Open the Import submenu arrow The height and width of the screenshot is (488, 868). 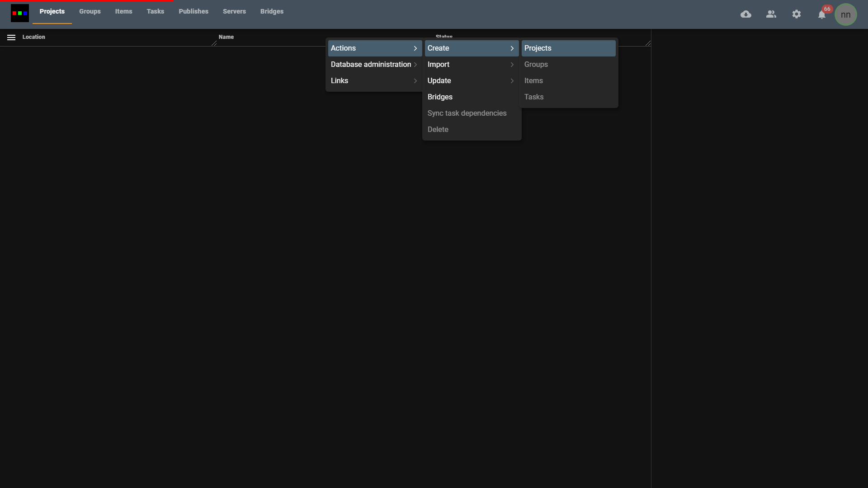click(x=512, y=65)
